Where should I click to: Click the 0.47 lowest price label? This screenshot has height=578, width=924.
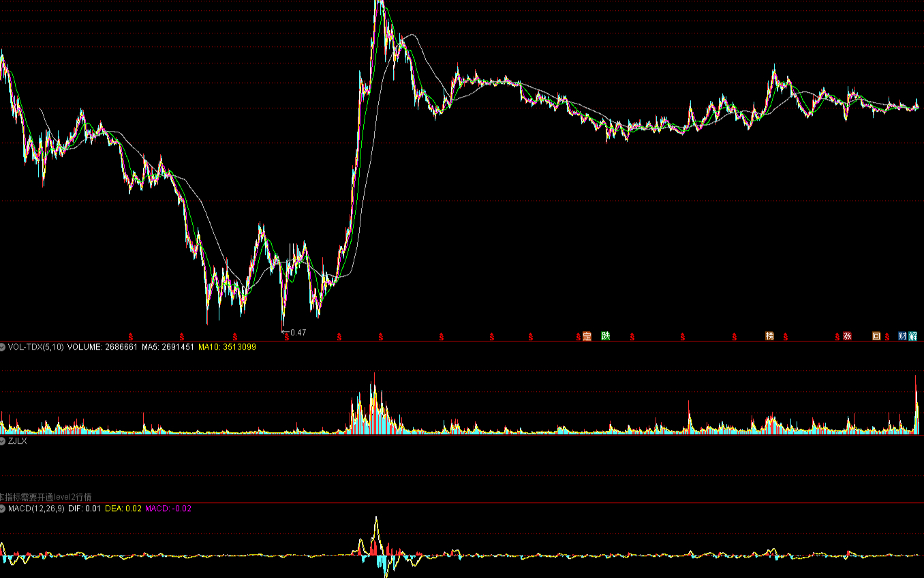[298, 333]
